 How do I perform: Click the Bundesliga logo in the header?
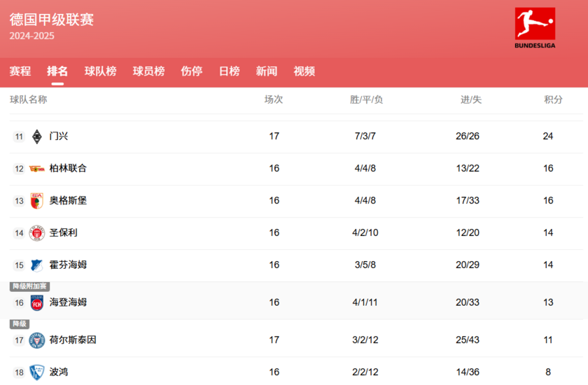click(535, 28)
